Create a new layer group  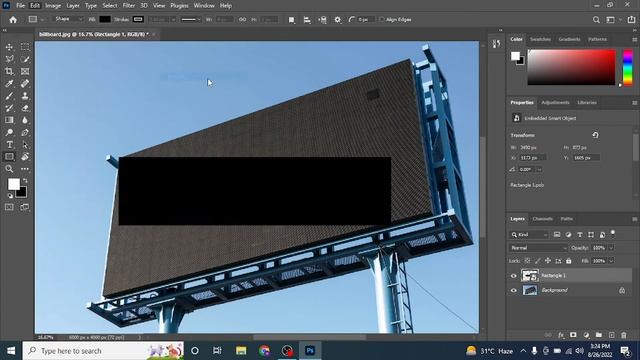click(x=598, y=335)
